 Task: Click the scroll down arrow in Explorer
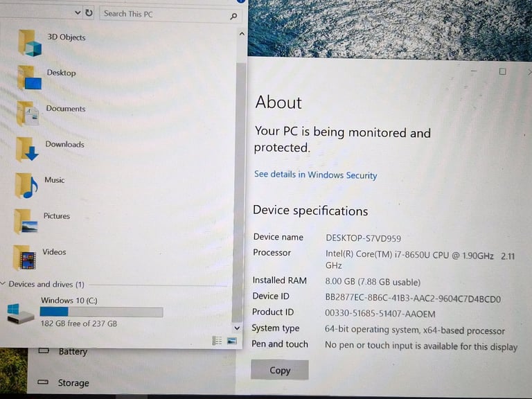click(237, 328)
